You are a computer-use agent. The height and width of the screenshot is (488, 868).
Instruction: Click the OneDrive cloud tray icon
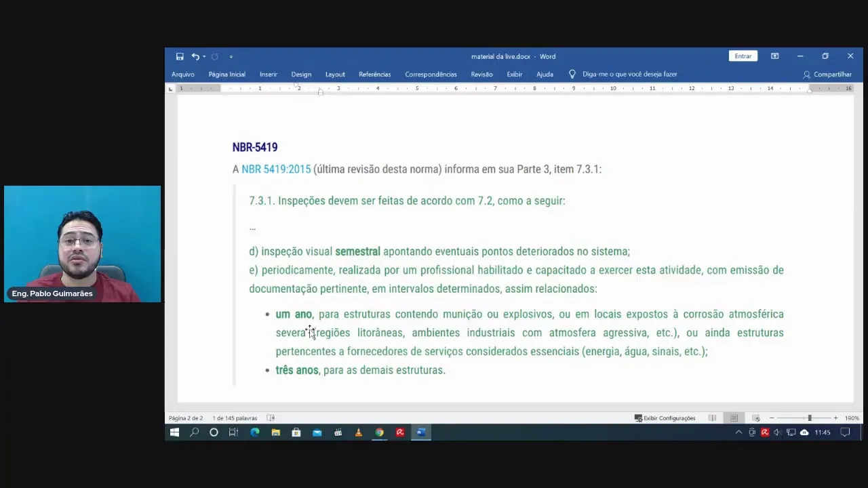804,432
